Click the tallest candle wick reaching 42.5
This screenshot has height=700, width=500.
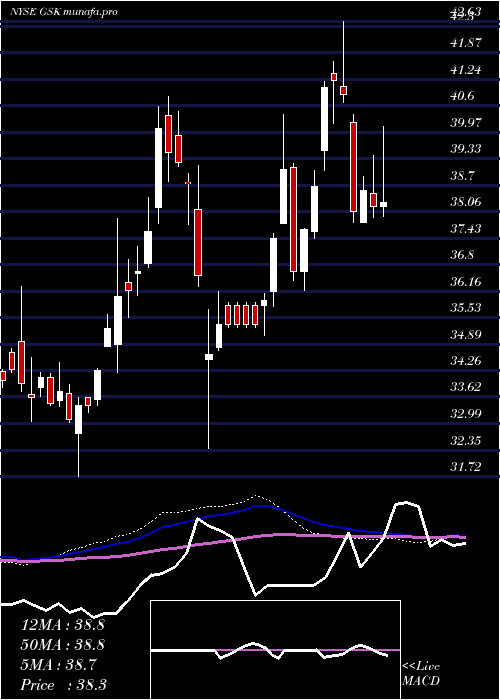point(344,62)
